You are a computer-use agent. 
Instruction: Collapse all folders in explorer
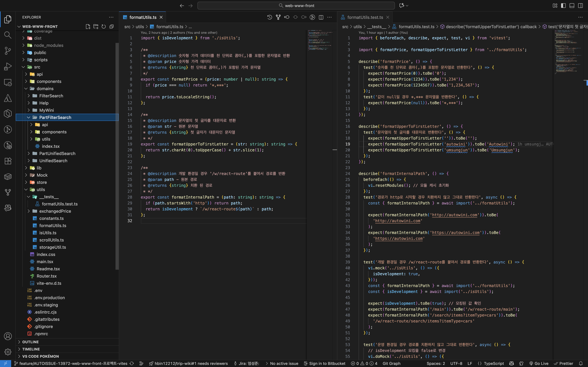coord(112,26)
